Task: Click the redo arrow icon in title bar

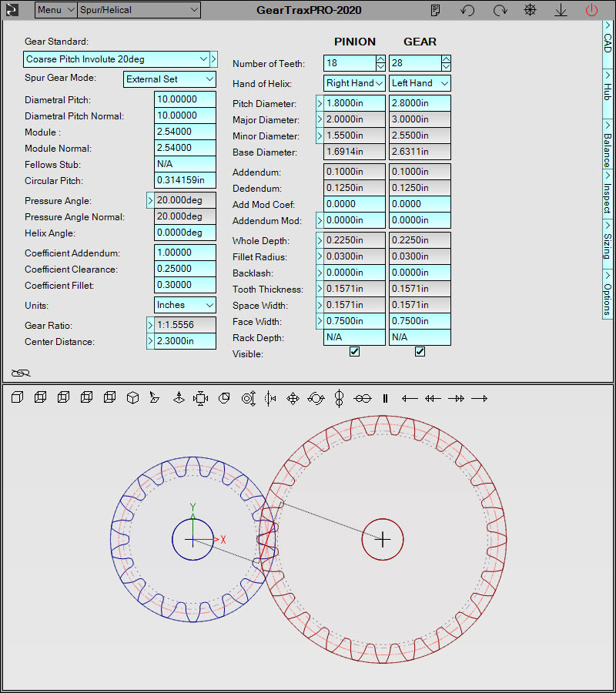Action: pos(500,10)
